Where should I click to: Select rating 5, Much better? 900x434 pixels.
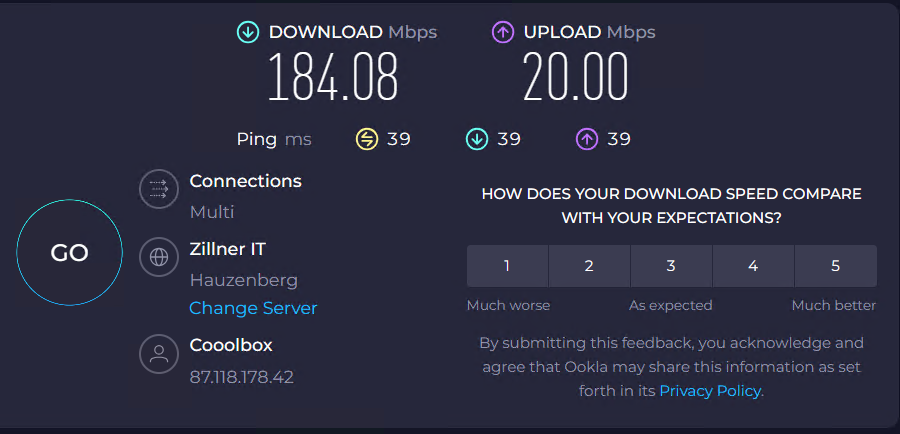(x=835, y=266)
